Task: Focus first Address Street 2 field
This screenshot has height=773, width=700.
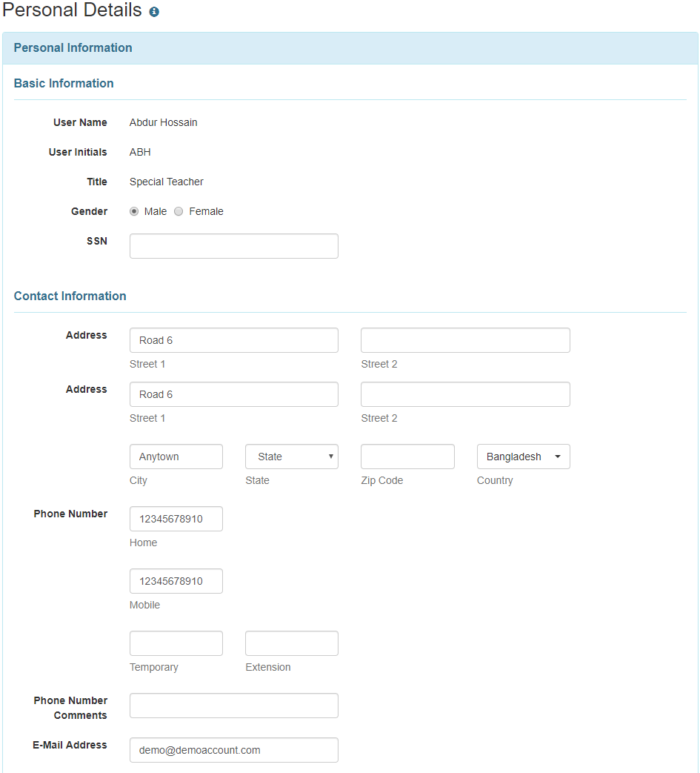Action: (465, 340)
